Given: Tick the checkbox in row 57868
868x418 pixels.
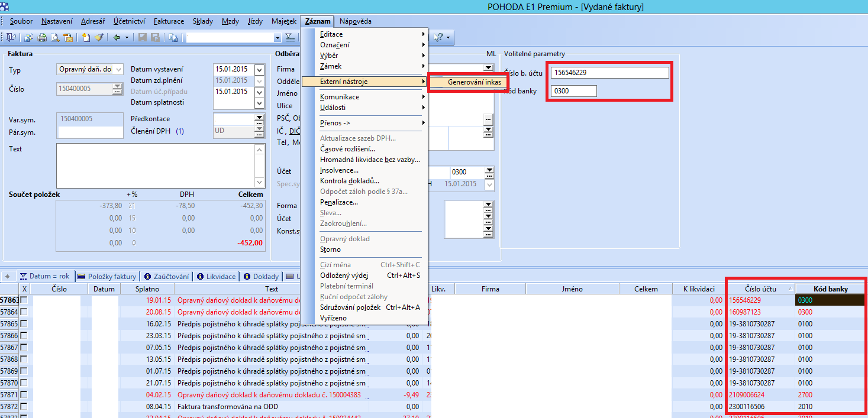Looking at the screenshot, I should click(24, 359).
